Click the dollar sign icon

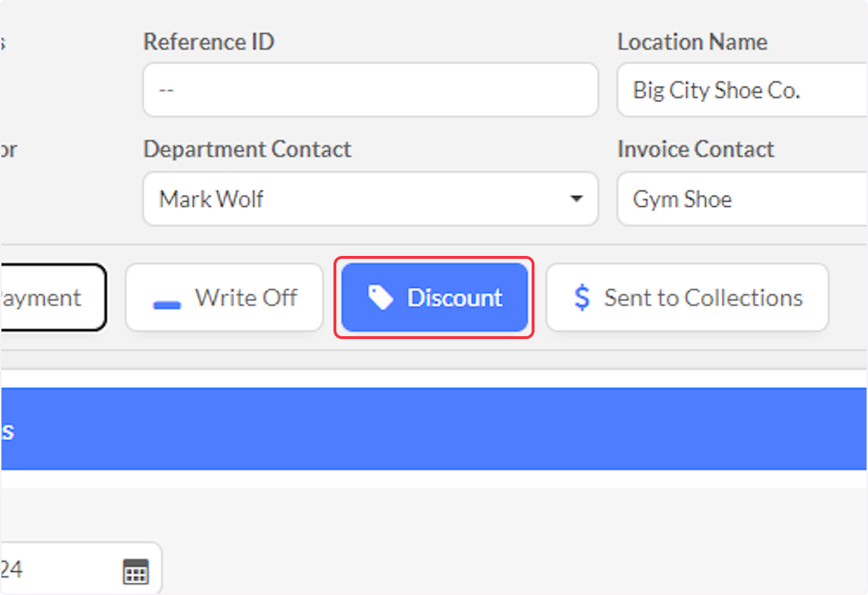tap(582, 297)
